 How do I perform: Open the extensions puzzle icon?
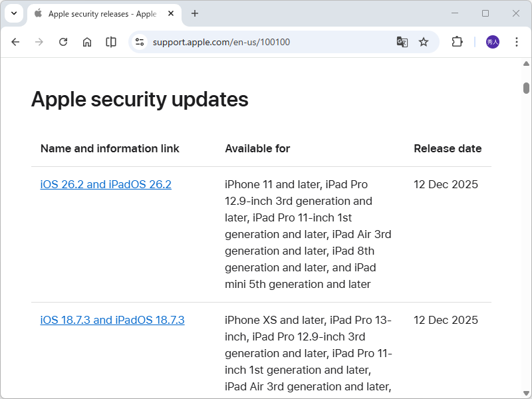point(457,42)
